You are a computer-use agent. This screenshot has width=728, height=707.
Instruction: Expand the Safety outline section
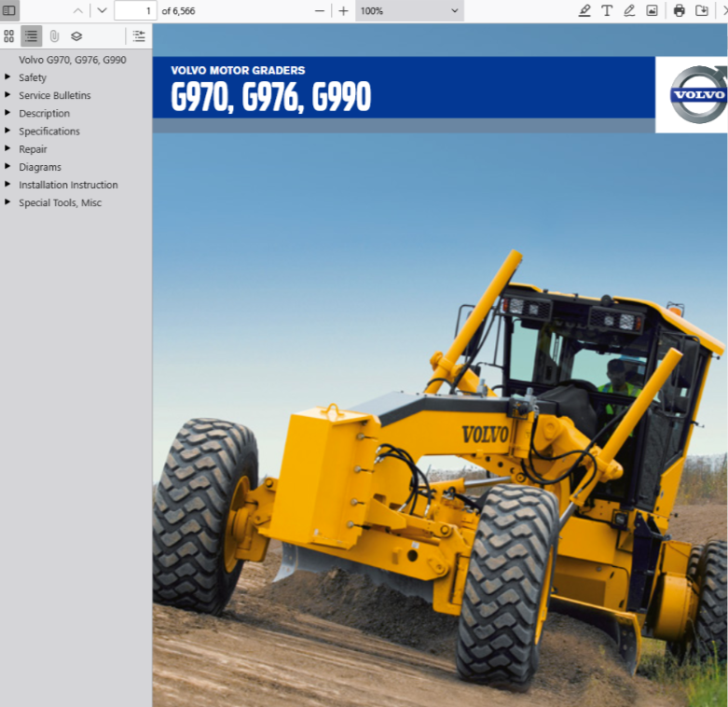pos(7,77)
